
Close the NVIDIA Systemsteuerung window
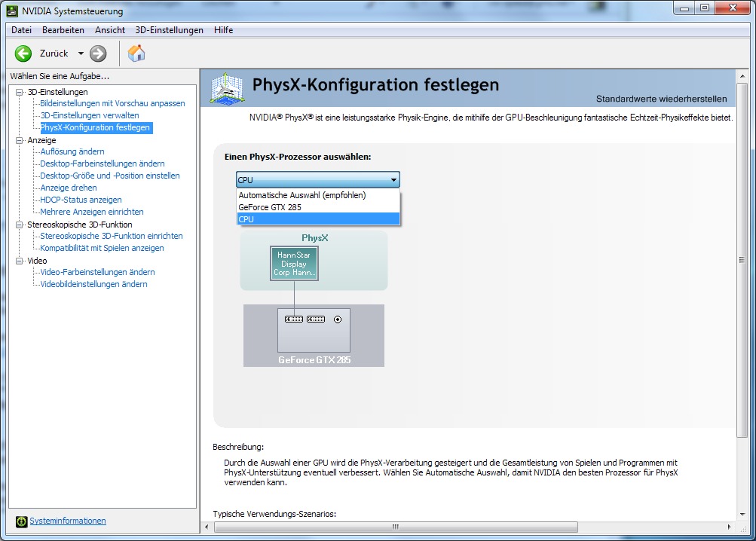click(733, 8)
